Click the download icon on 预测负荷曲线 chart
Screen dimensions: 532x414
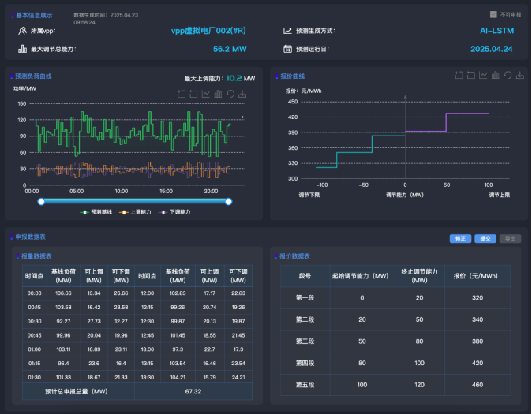[x=242, y=94]
